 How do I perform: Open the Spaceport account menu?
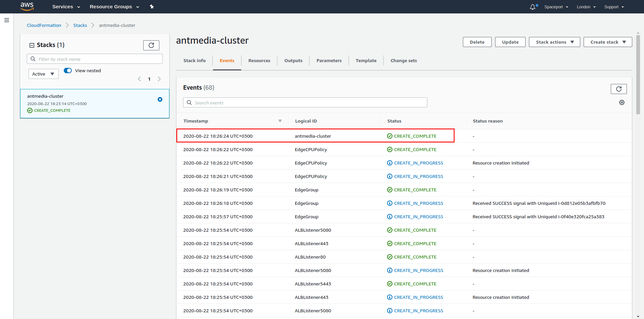(x=556, y=7)
